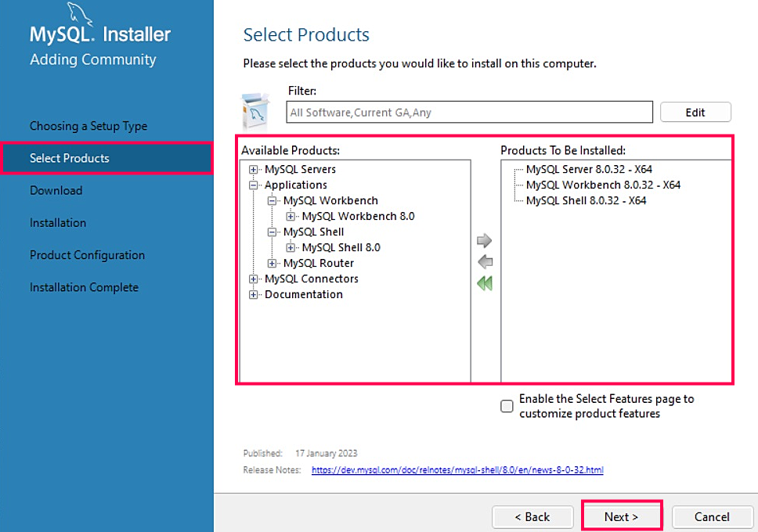This screenshot has height=532, width=758.
Task: Click the Filter text field
Action: click(x=469, y=112)
